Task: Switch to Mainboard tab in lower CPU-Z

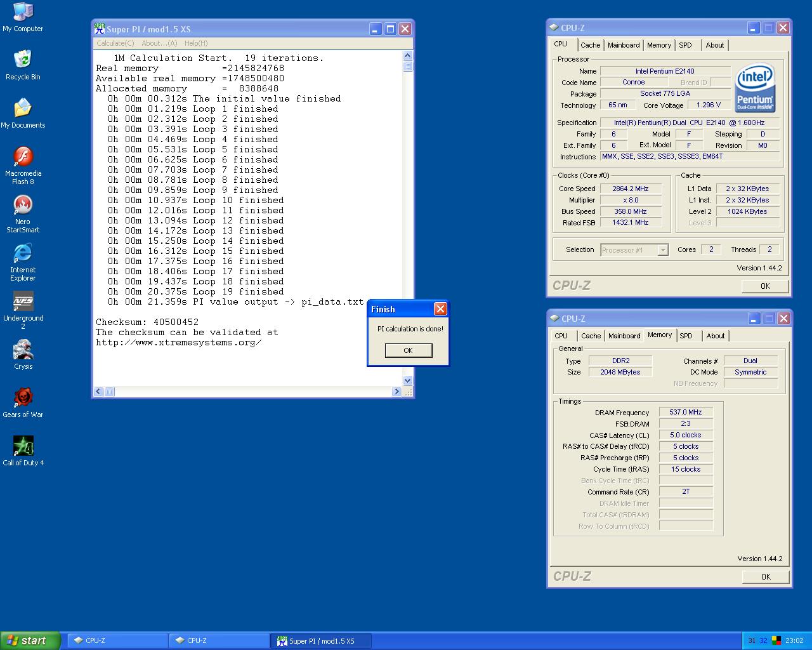Action: pyautogui.click(x=624, y=336)
